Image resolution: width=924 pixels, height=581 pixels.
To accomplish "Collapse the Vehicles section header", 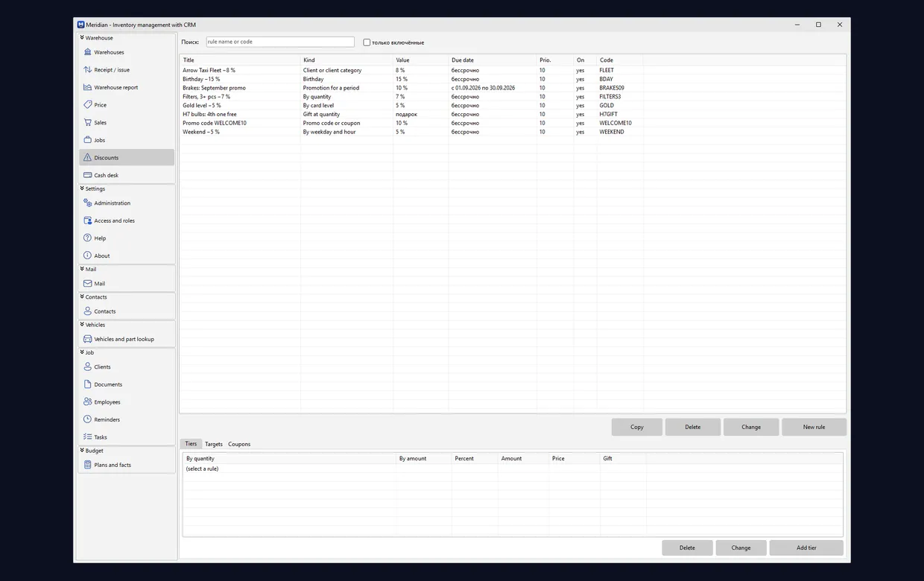I will point(82,324).
